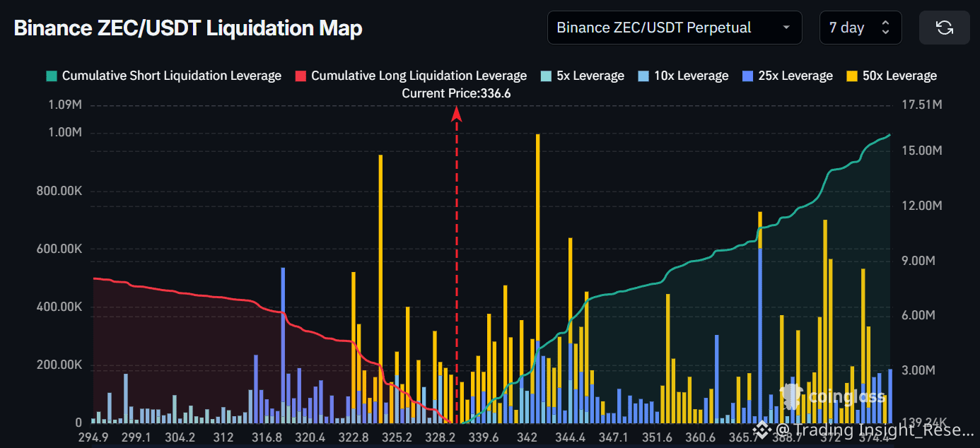The height and width of the screenshot is (448, 980).
Task: Toggle the 5x Leverage legend series
Action: point(590,76)
